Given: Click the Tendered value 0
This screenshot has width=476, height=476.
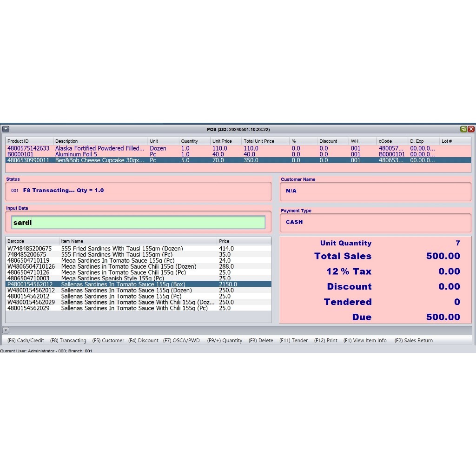Looking at the screenshot, I should point(457,302).
